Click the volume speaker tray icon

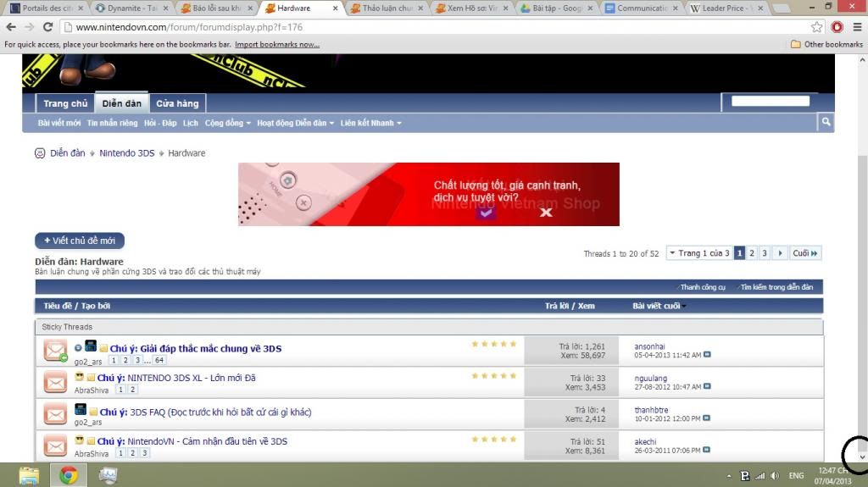[x=775, y=476]
